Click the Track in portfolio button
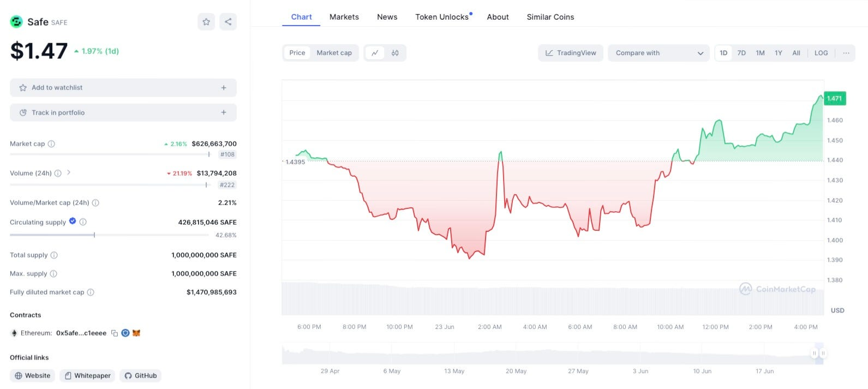Viewport: 868px width, 389px height. (123, 112)
